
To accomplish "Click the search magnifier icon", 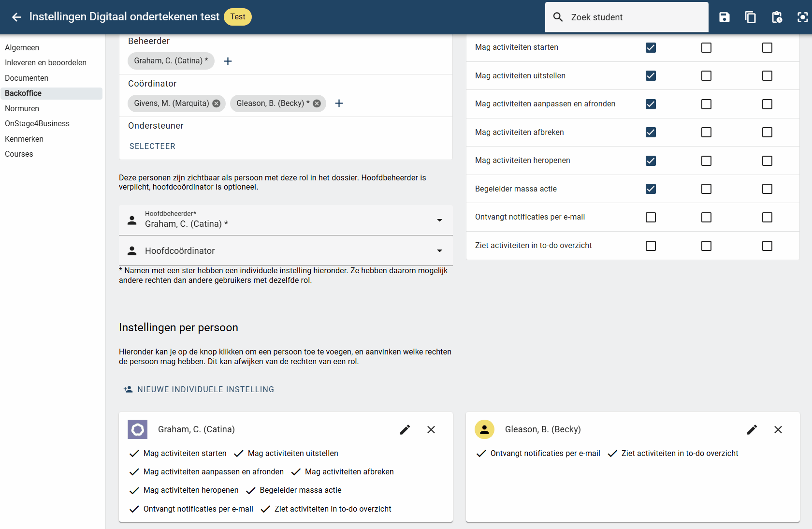I will [558, 17].
